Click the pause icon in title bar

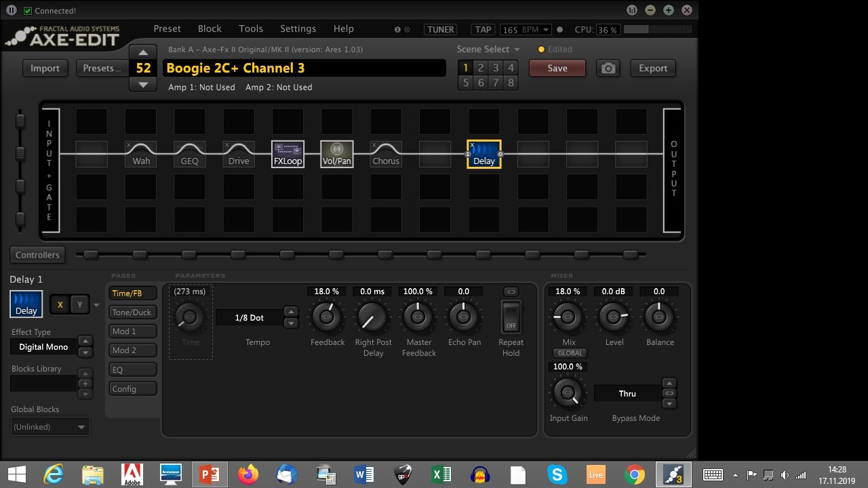12,10
